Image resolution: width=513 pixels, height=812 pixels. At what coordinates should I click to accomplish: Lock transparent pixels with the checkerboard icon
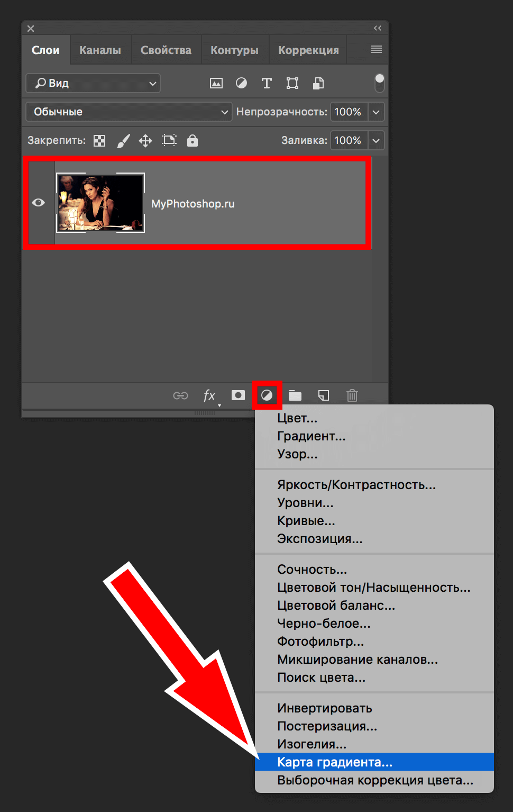coord(99,140)
